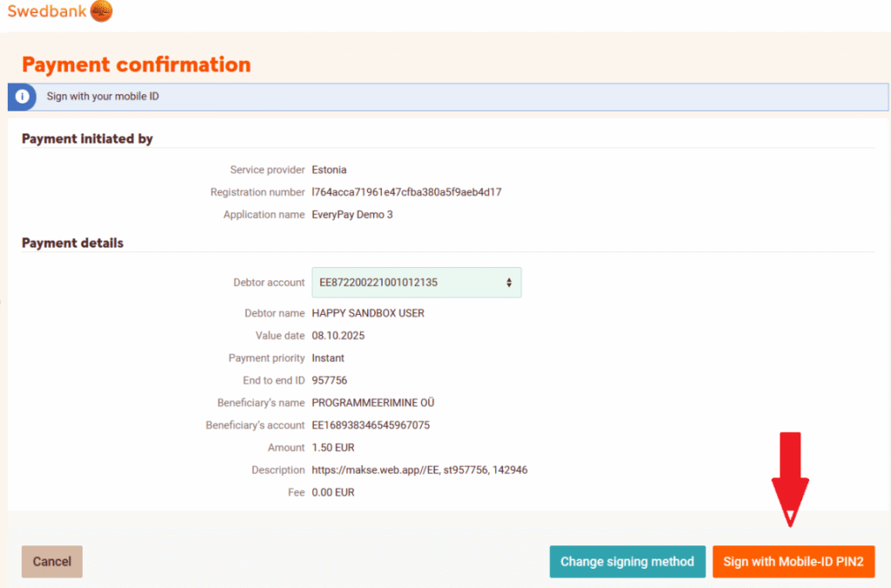Open the Debtor account dropdown
Screen dimensions: 891x588
[416, 283]
